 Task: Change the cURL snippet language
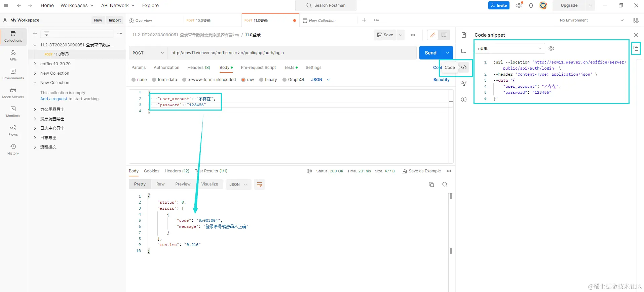[510, 48]
